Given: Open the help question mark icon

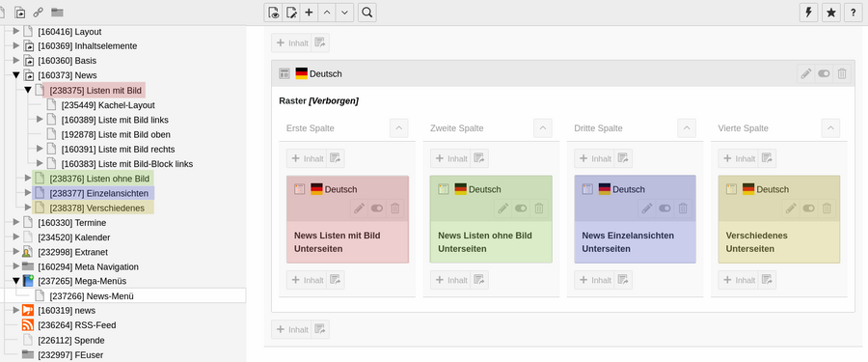Looking at the screenshot, I should (854, 13).
